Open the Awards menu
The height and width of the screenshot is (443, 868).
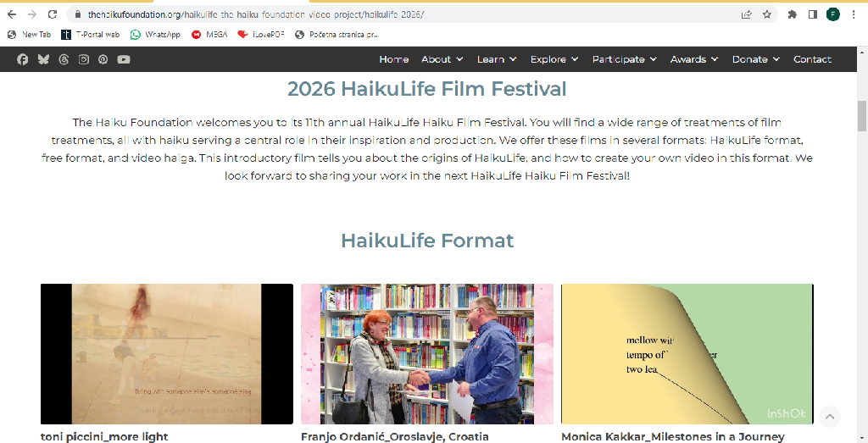click(694, 59)
